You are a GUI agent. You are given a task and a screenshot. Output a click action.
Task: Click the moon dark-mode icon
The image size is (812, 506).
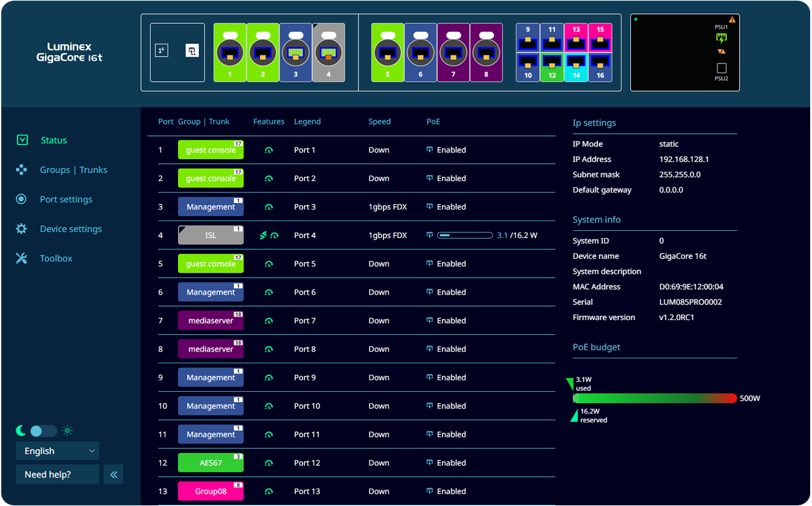(21, 431)
